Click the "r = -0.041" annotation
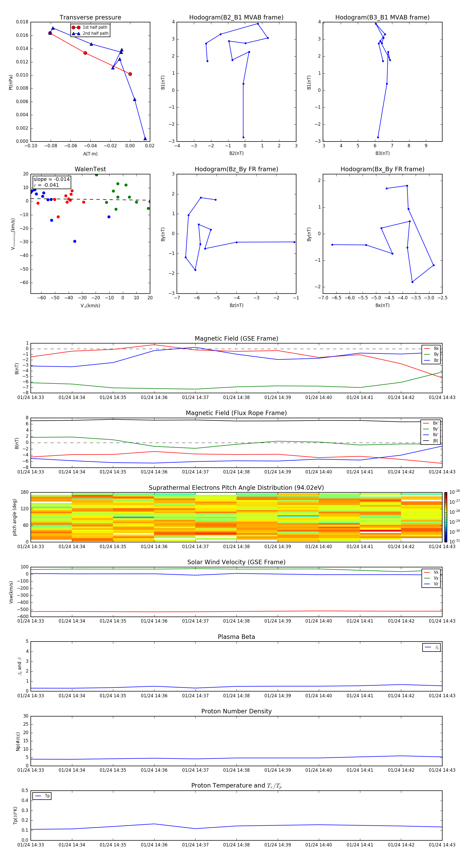 (x=47, y=185)
